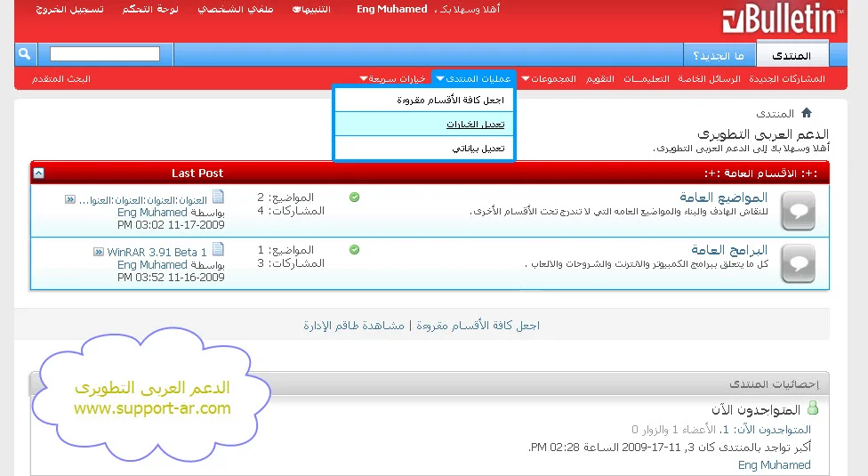Click the home icon in the breadcrumb
The image size is (868, 476).
(x=807, y=113)
